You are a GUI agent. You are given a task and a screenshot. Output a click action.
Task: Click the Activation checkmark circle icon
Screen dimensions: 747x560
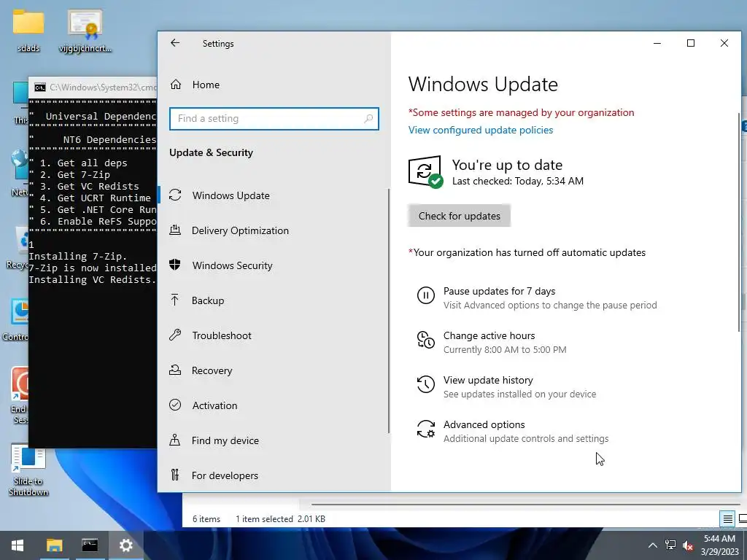pos(175,405)
